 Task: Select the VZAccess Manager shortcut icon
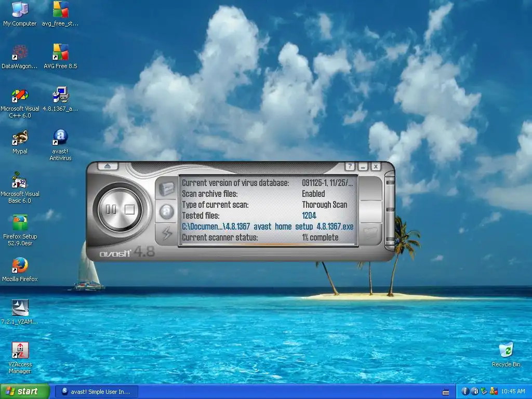tap(20, 358)
